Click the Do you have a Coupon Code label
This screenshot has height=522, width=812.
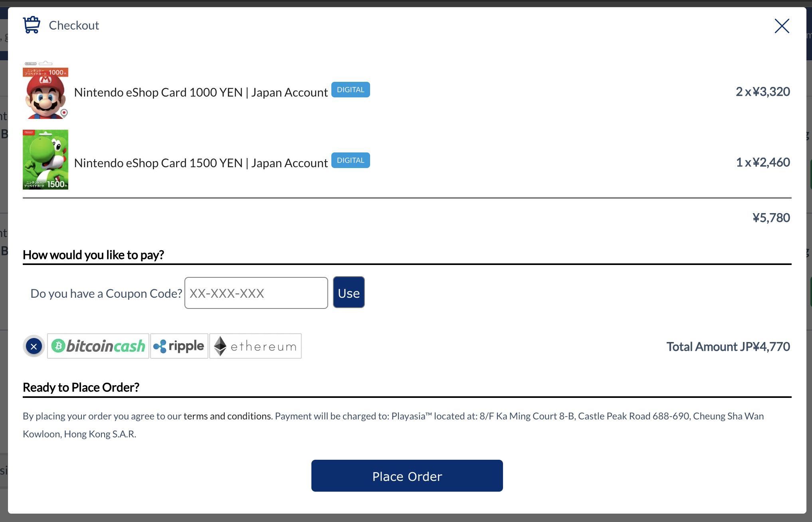[x=106, y=293]
